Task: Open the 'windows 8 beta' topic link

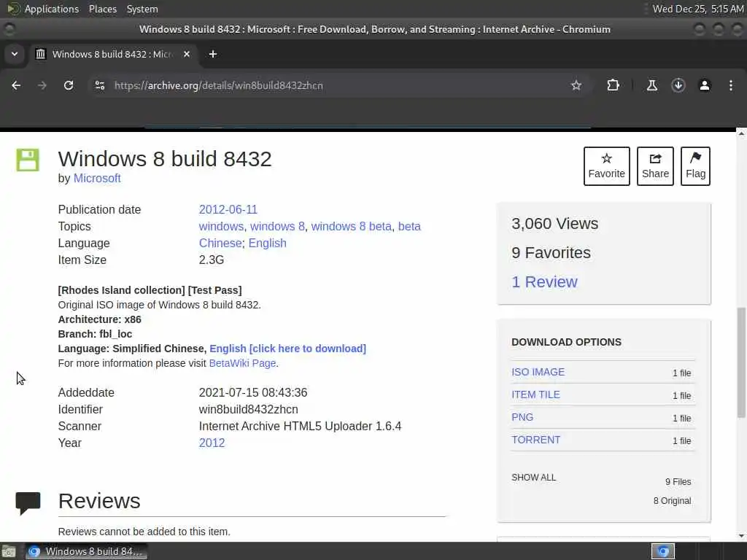Action: (351, 226)
